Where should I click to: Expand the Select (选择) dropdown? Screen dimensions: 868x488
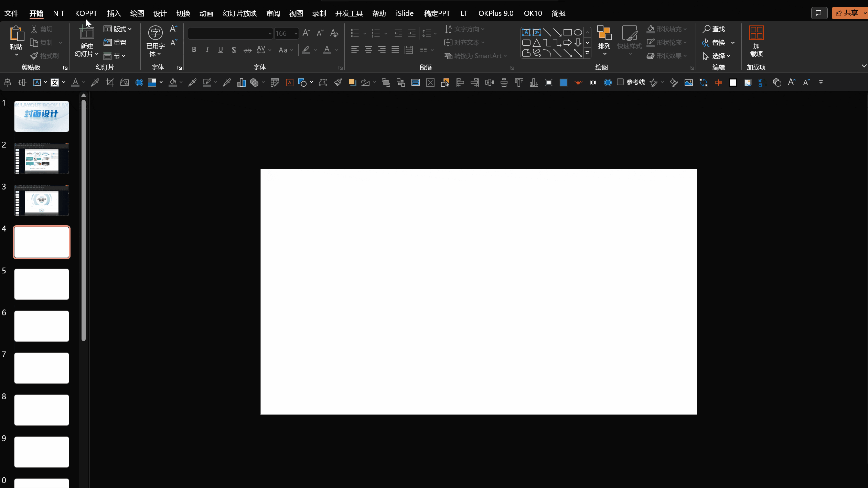click(x=716, y=56)
